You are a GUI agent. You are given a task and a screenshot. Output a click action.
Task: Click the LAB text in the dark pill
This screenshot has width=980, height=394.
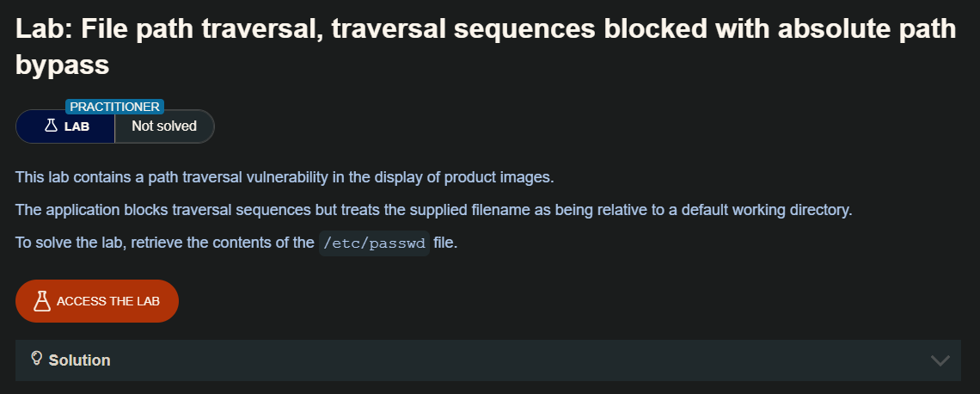[77, 126]
